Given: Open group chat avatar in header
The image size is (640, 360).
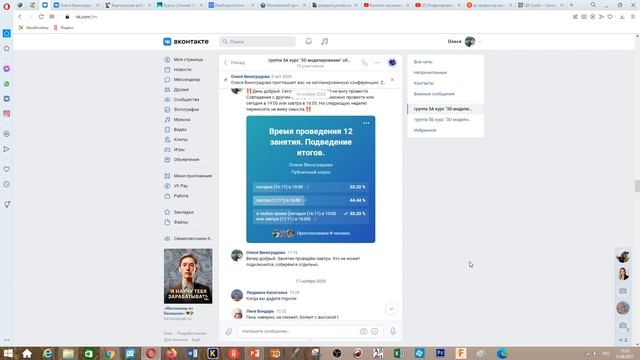Looking at the screenshot, I should 392,62.
